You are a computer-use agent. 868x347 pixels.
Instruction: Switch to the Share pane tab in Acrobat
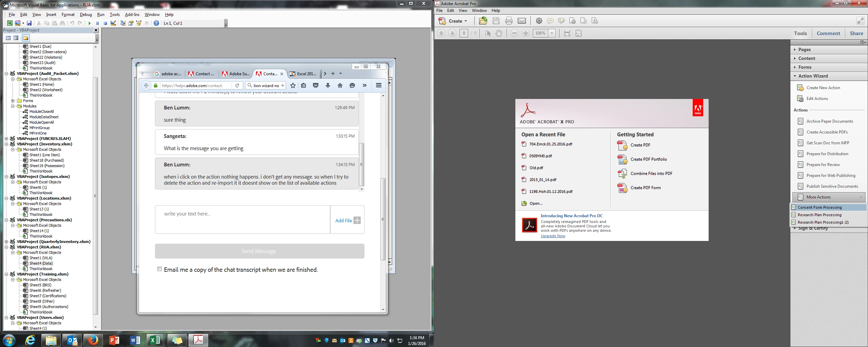(x=856, y=33)
